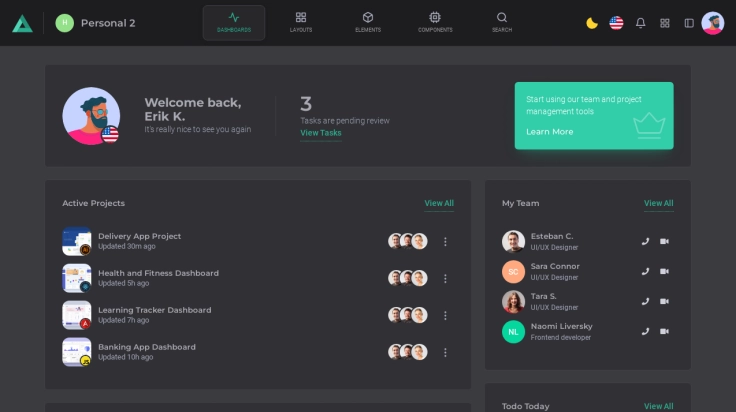Open notifications bell icon
736x412 pixels.
[640, 23]
